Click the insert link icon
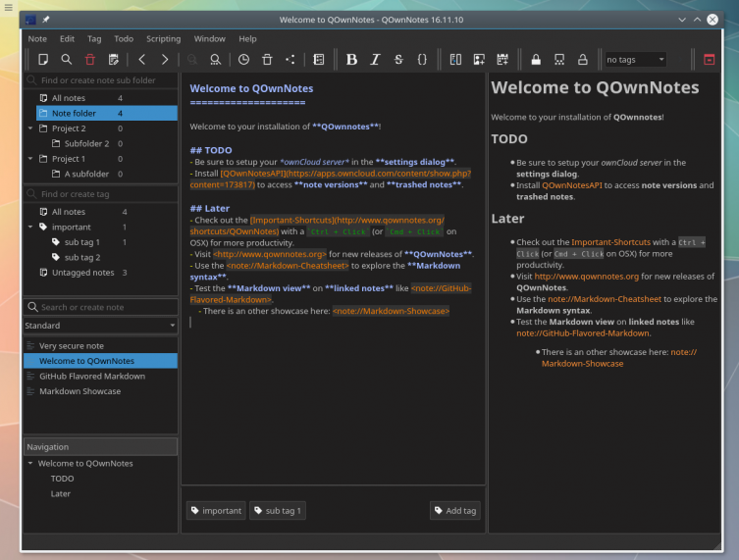 coord(455,60)
